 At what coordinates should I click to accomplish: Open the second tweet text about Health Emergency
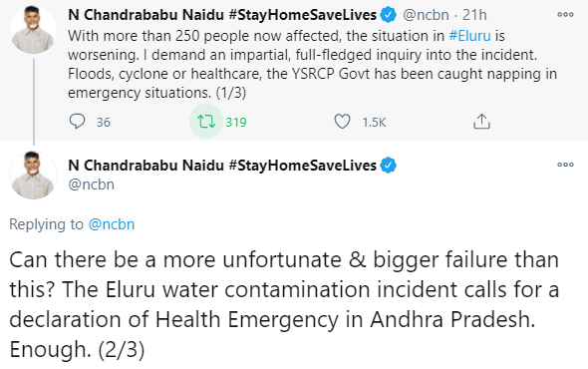tap(284, 304)
